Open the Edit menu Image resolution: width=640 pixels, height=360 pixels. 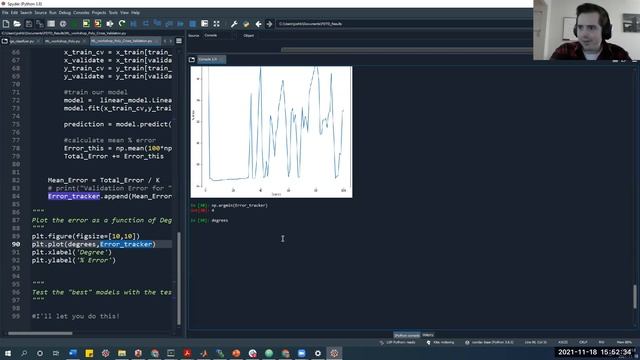point(14,13)
